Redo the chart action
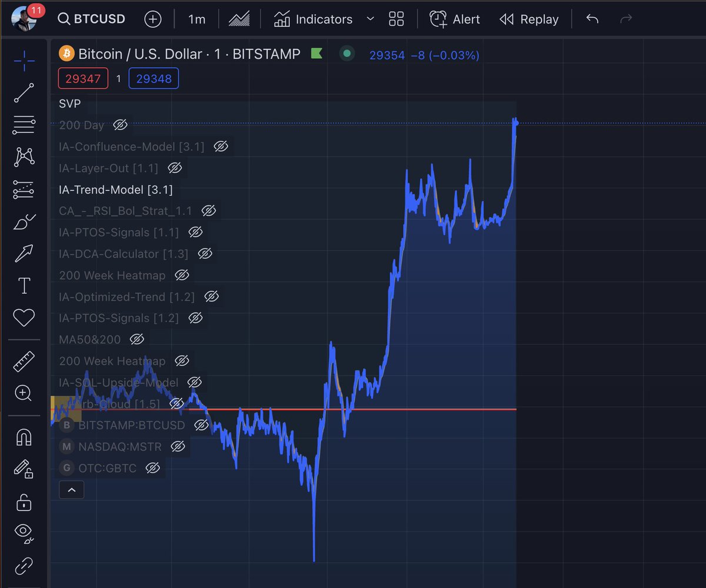Viewport: 706px width, 588px height. 626,19
